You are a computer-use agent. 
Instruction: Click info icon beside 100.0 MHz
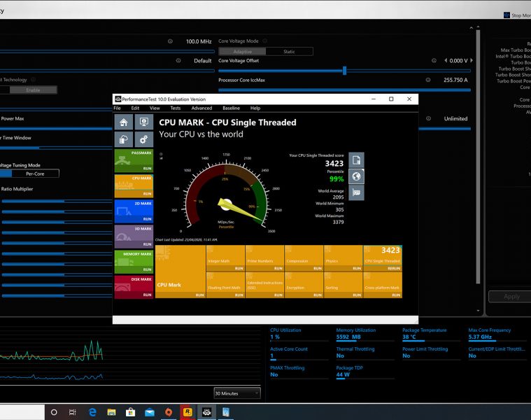coord(170,41)
